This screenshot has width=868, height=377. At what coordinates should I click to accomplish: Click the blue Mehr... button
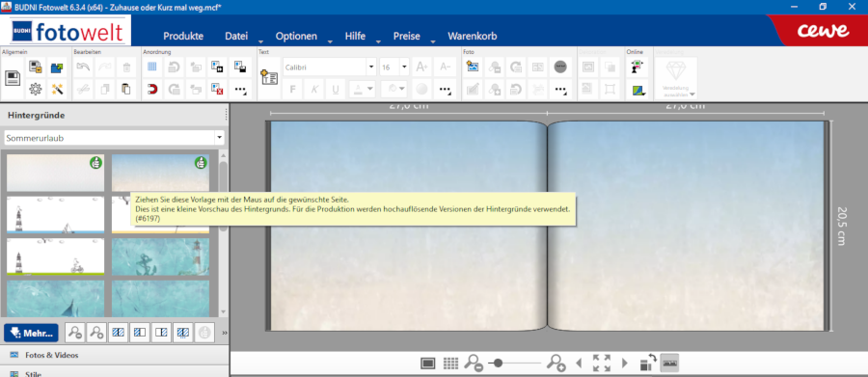click(31, 333)
